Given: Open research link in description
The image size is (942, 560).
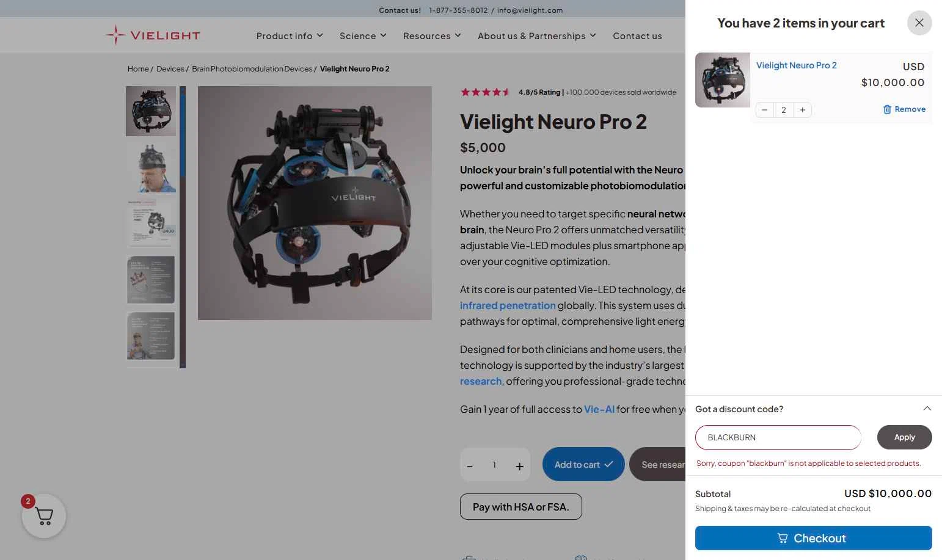Looking at the screenshot, I should [x=481, y=381].
